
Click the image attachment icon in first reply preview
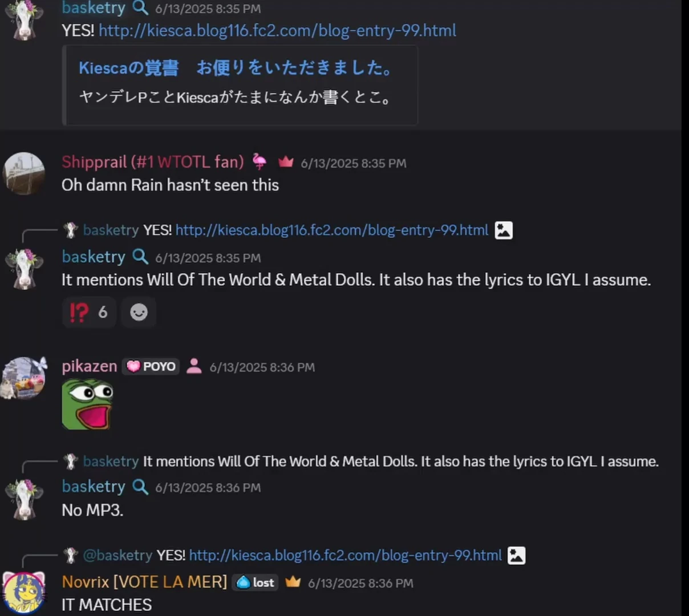pyautogui.click(x=504, y=230)
